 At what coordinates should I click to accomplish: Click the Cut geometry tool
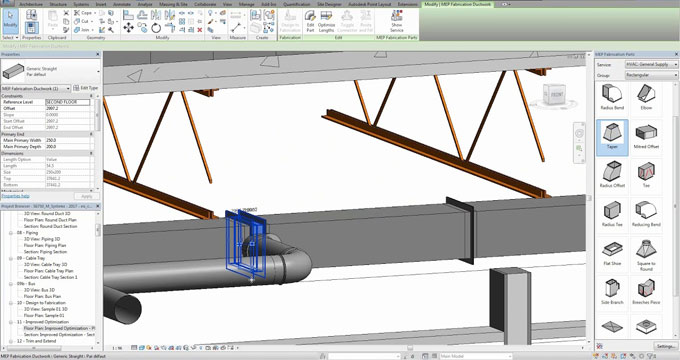82,21
